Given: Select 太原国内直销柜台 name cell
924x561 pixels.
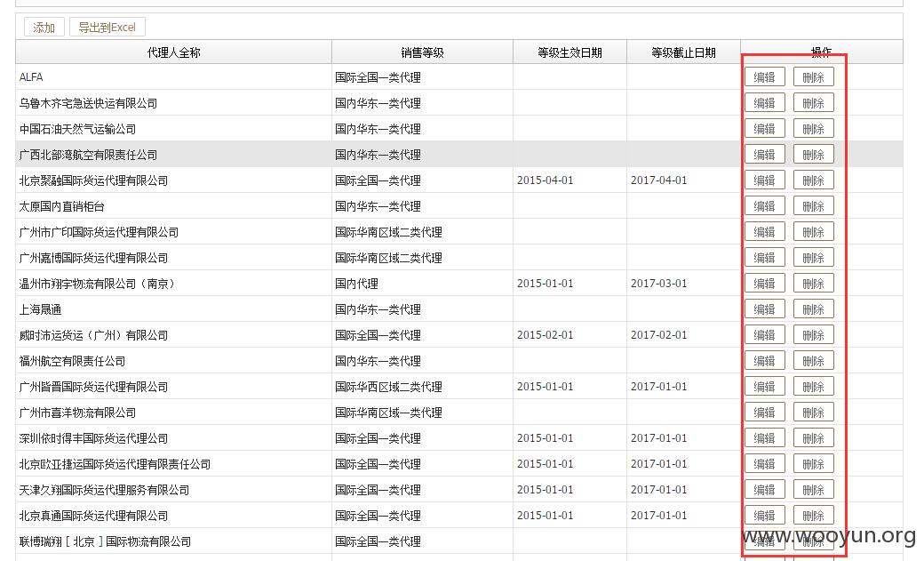Looking at the screenshot, I should click(174, 206).
